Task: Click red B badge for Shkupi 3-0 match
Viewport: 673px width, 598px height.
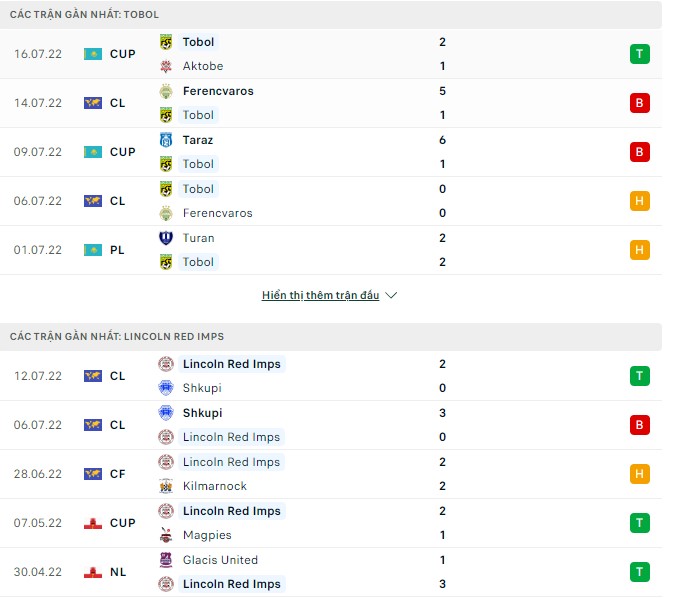Action: 640,425
